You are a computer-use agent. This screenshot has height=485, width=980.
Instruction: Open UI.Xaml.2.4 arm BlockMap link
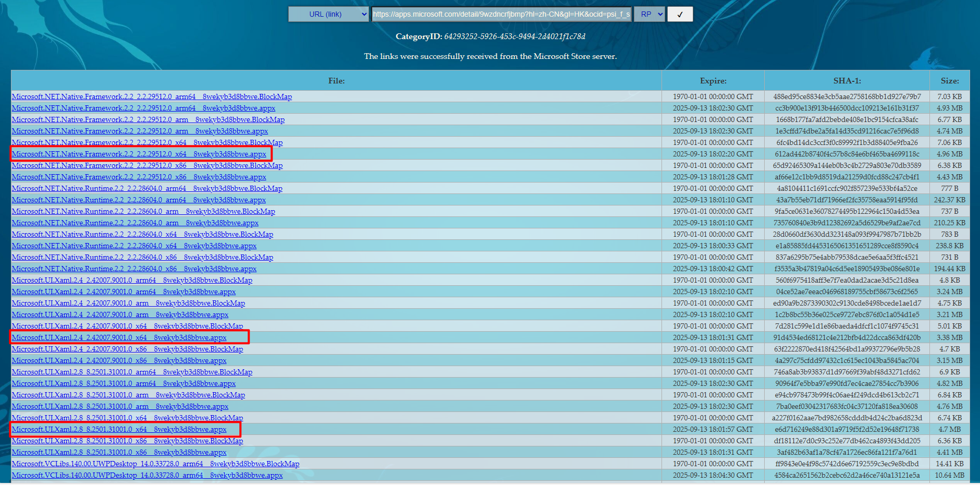point(128,303)
